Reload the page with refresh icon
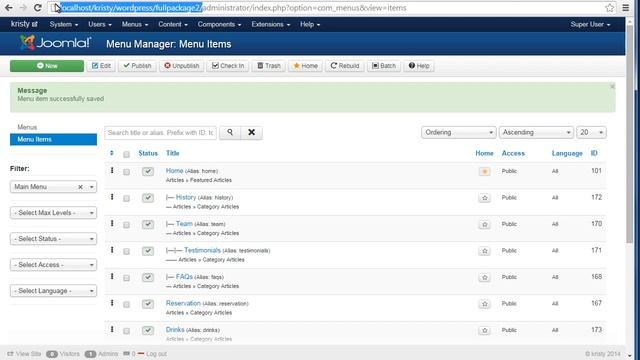 tap(38, 8)
